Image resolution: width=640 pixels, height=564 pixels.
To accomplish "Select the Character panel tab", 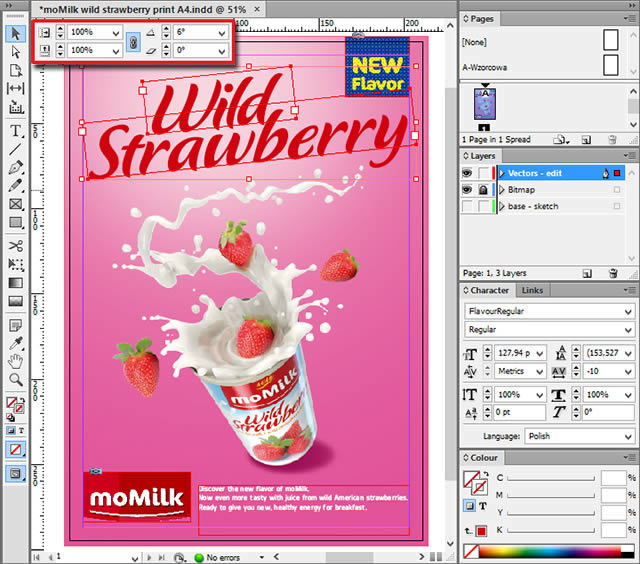I will click(487, 291).
